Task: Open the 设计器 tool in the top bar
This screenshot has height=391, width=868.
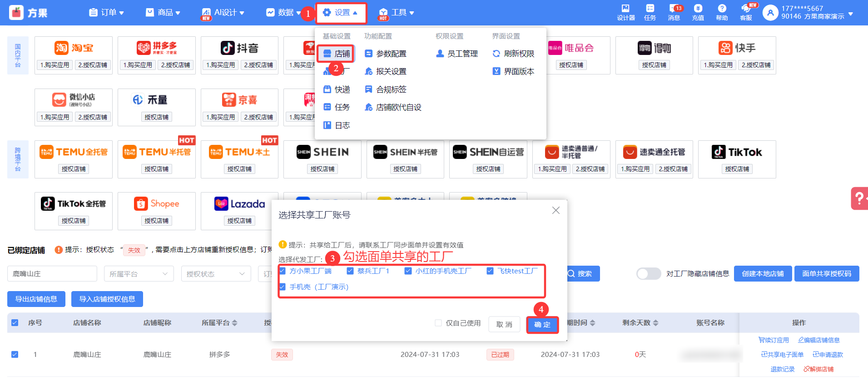Action: [625, 12]
